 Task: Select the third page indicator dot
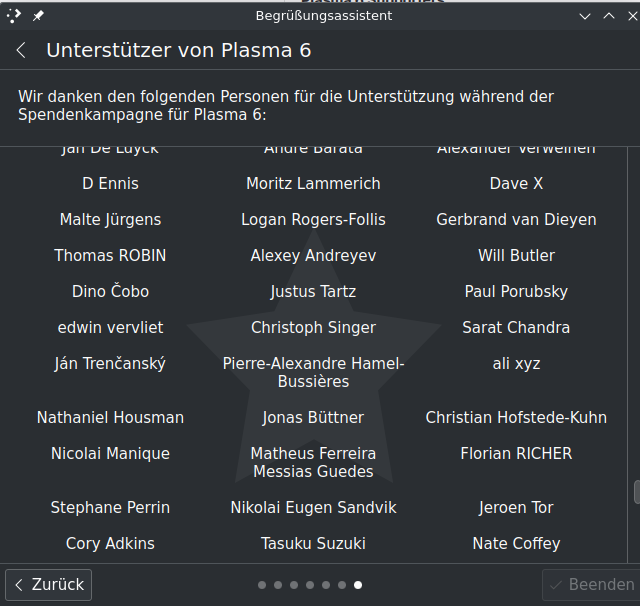294,585
